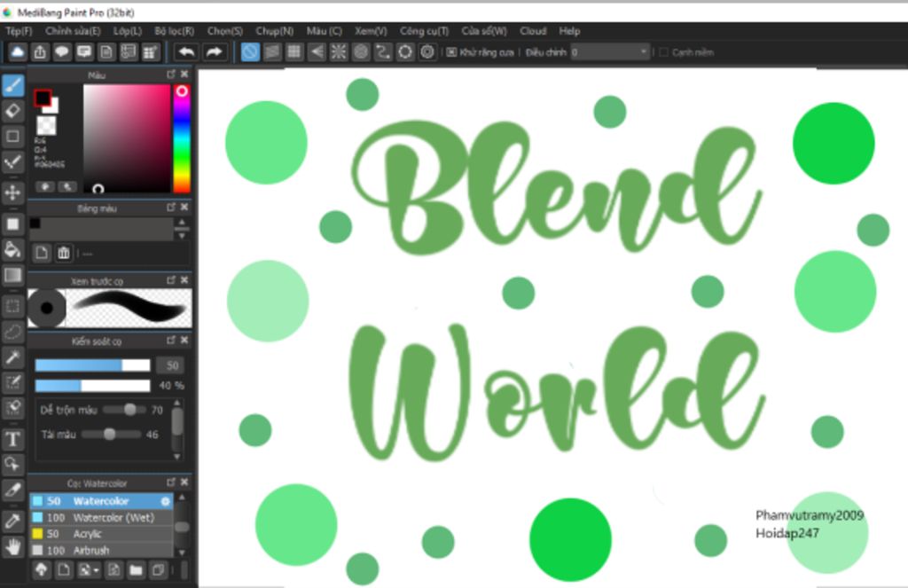Select the Select Pen tool
The width and height of the screenshot is (908, 588).
pos(12,382)
